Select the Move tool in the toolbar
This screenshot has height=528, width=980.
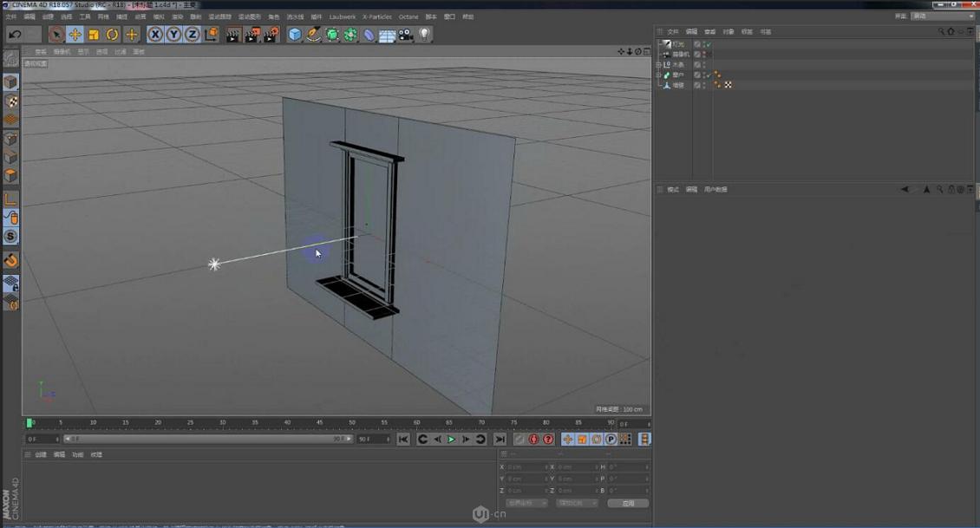coord(76,35)
